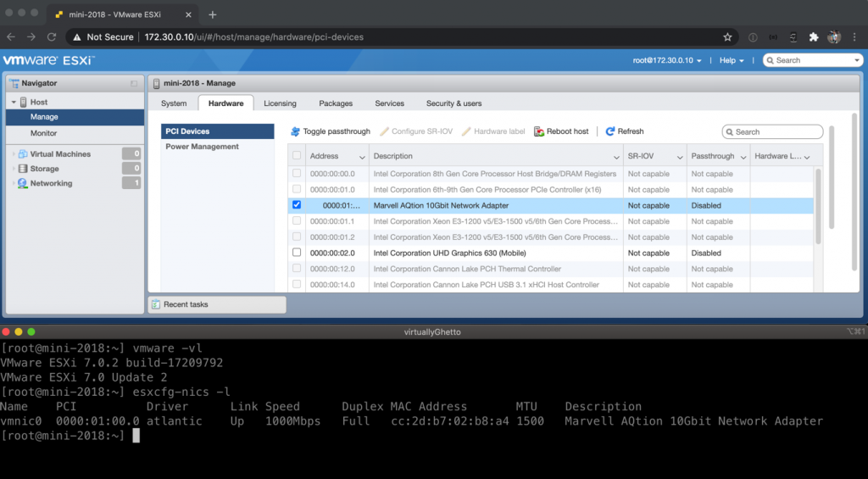Select Power Management in the sidebar

click(x=202, y=147)
